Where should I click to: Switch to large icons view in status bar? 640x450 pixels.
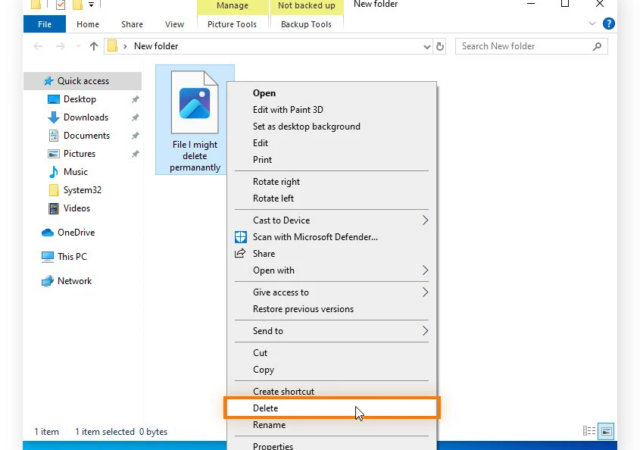606,431
